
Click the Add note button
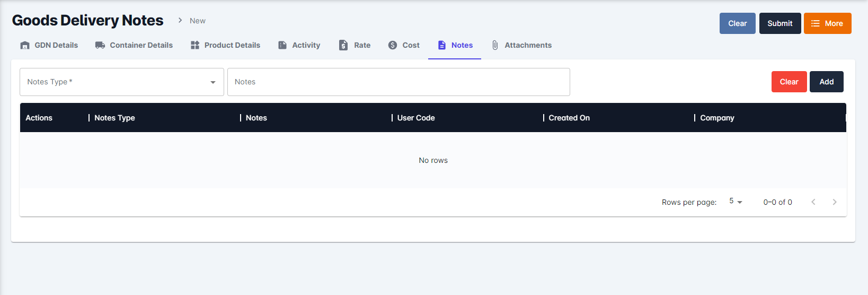[826, 82]
